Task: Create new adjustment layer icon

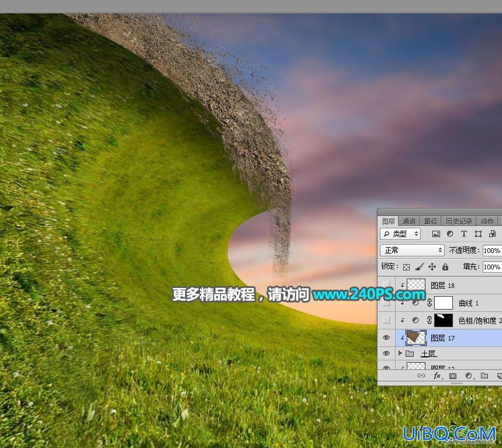Action: [x=469, y=376]
